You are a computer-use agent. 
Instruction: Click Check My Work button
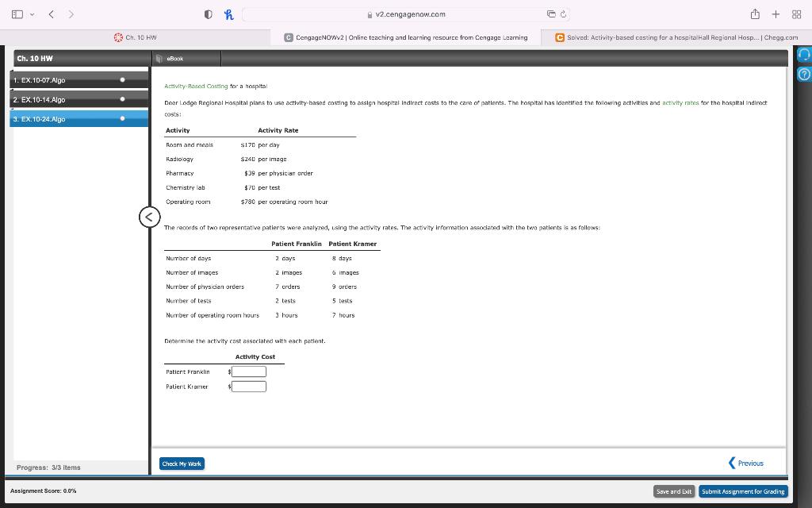click(182, 464)
